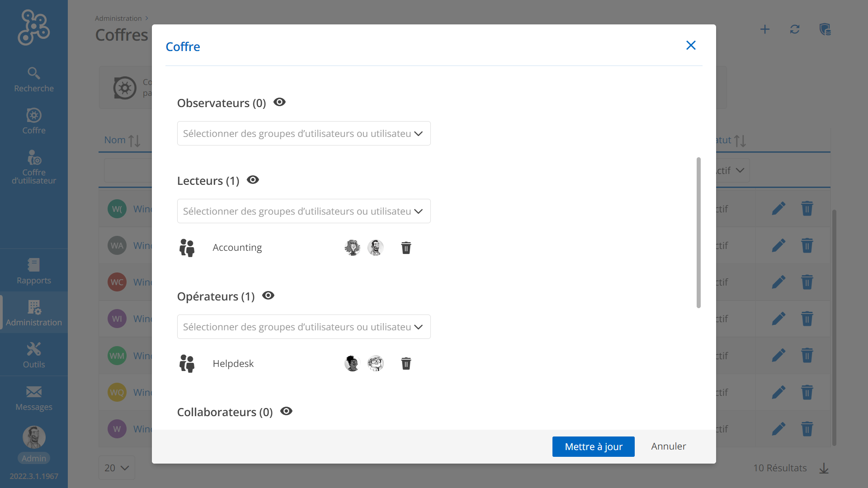This screenshot has height=488, width=868.
Task: Click second member avatar of Helpdesk
Action: coord(375,363)
